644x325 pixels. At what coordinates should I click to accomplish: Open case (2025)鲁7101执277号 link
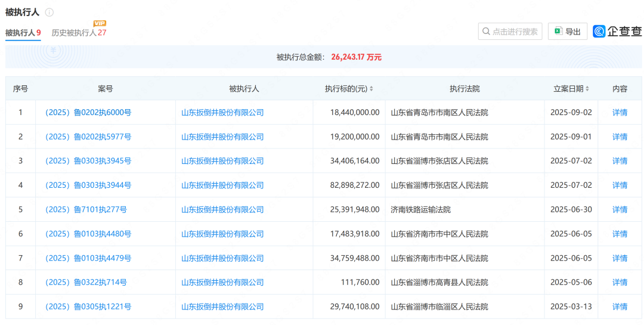pyautogui.click(x=86, y=209)
